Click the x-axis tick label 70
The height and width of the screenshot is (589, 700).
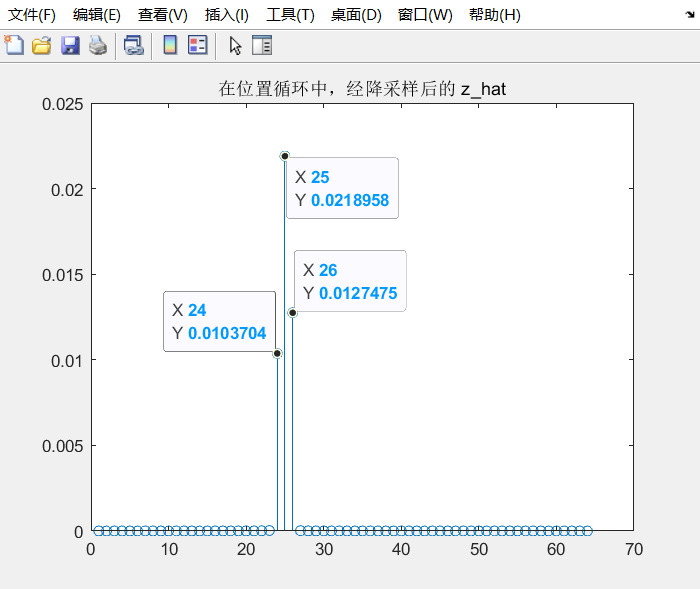[634, 549]
